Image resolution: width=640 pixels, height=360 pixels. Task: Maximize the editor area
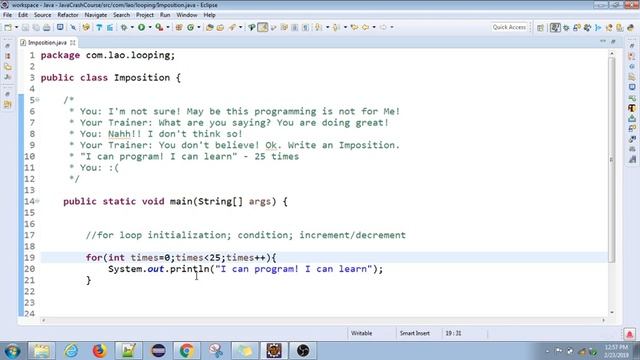pyautogui.click(x=613, y=41)
